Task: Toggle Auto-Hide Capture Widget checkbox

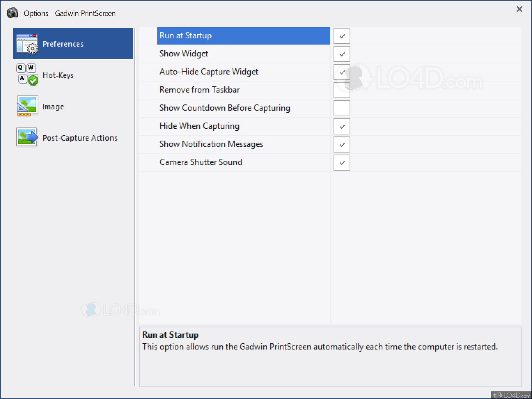Action: pyautogui.click(x=342, y=72)
